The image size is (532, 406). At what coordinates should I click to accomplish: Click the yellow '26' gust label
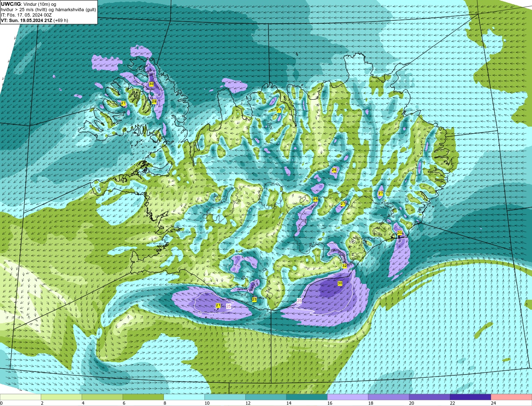pyautogui.click(x=334, y=170)
